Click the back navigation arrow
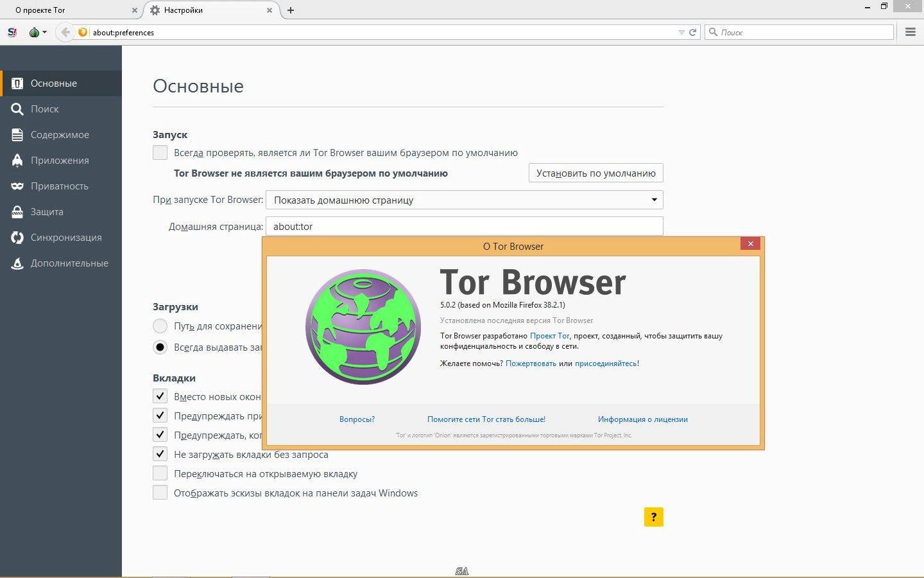The width and height of the screenshot is (924, 578). tap(65, 32)
